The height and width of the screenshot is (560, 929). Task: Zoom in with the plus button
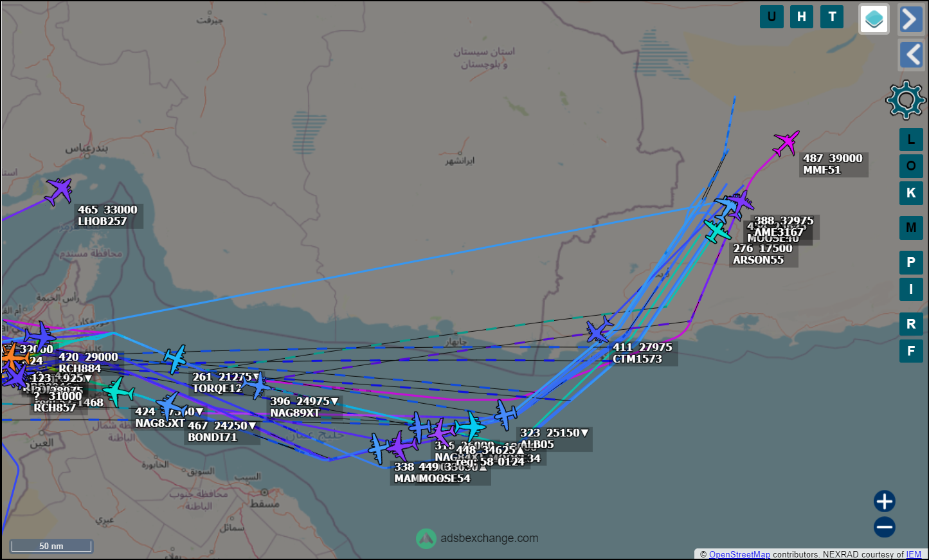click(885, 501)
